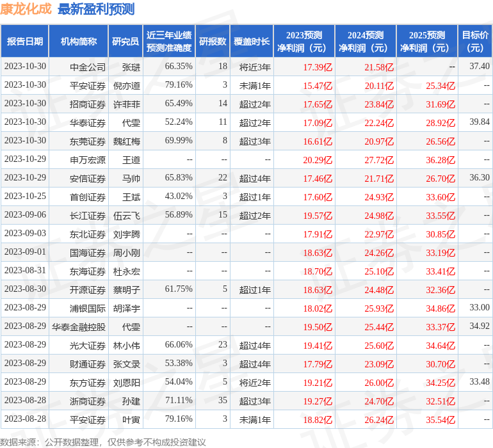
Task: Select forecast value 25.10亿
Action: (379, 271)
